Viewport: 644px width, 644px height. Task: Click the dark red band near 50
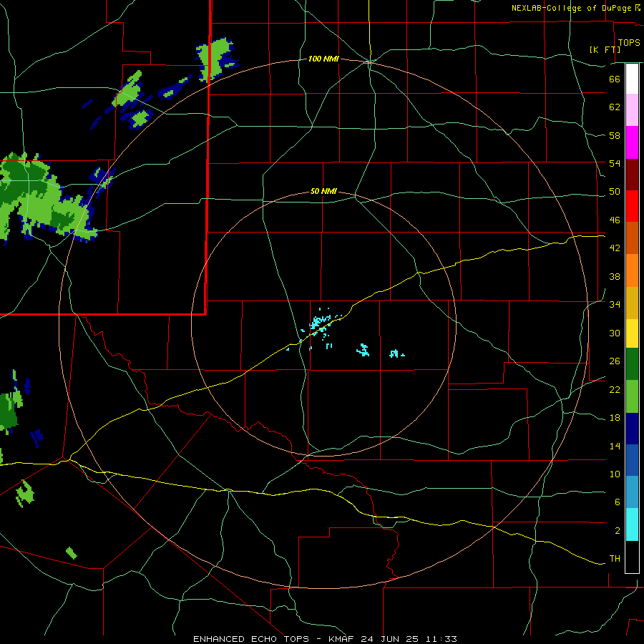tap(632, 174)
